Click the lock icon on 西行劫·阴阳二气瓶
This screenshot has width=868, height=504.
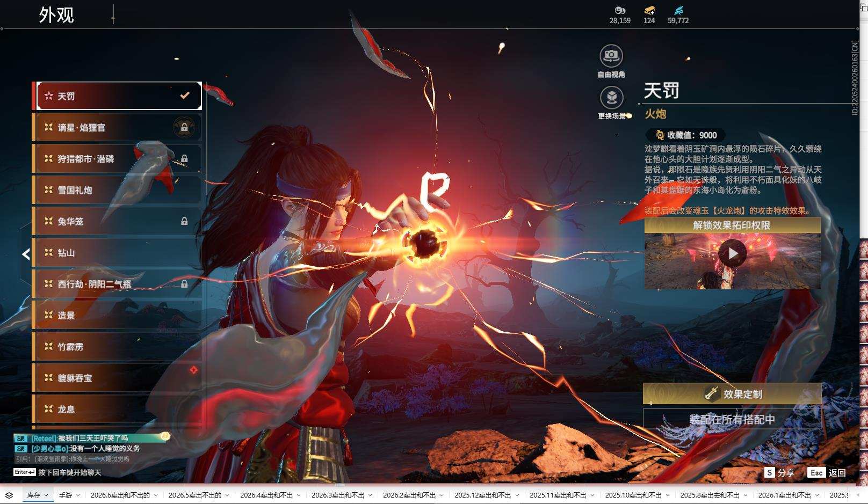(x=184, y=284)
